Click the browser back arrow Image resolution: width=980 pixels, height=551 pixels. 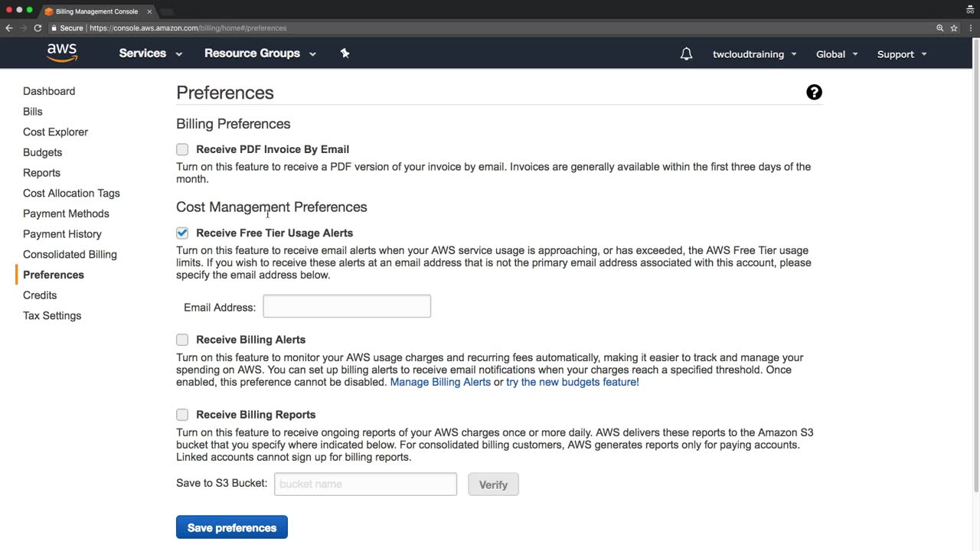(x=9, y=28)
